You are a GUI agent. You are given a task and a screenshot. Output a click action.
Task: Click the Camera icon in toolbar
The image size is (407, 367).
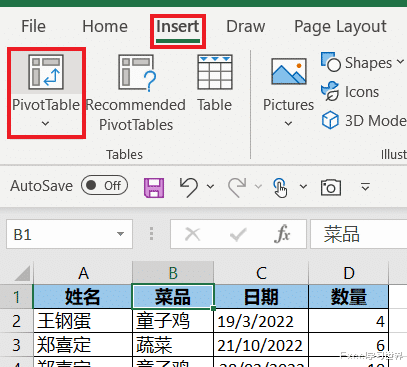point(331,187)
